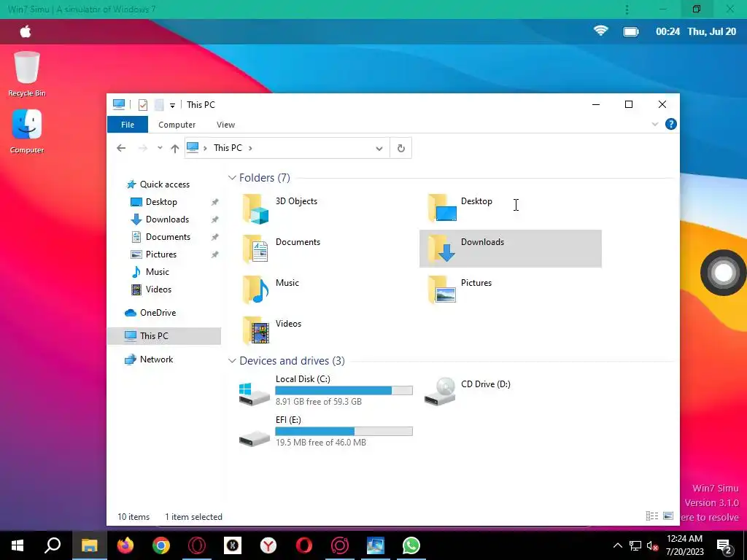Select Videos in the navigation pane
747x560 pixels.
tap(158, 289)
